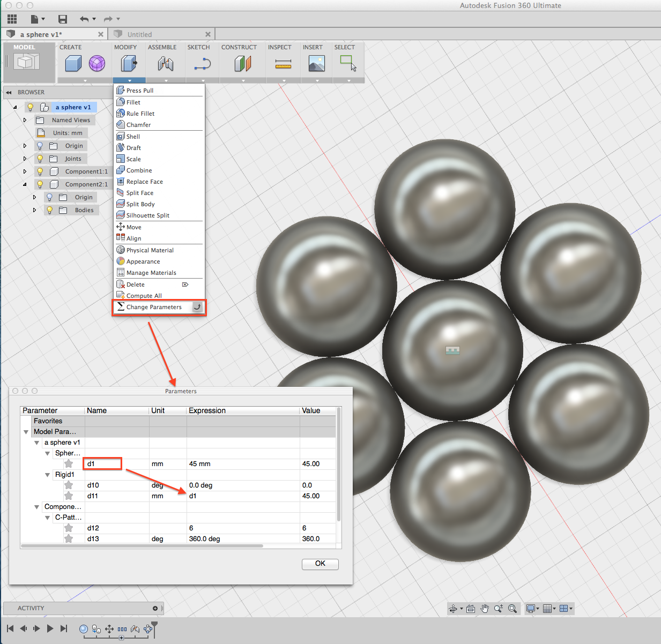Screen dimensions: 661x644
Task: Switch to the Untitled document tab
Action: (140, 34)
